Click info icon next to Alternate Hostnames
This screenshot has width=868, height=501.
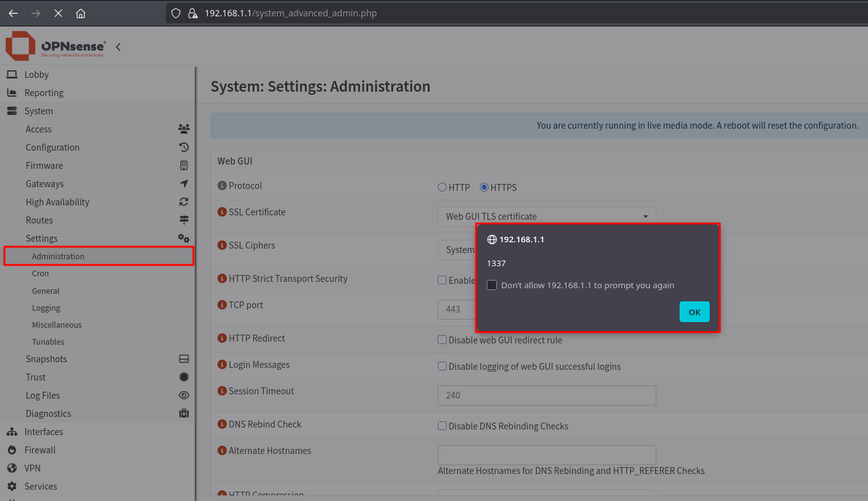click(222, 451)
